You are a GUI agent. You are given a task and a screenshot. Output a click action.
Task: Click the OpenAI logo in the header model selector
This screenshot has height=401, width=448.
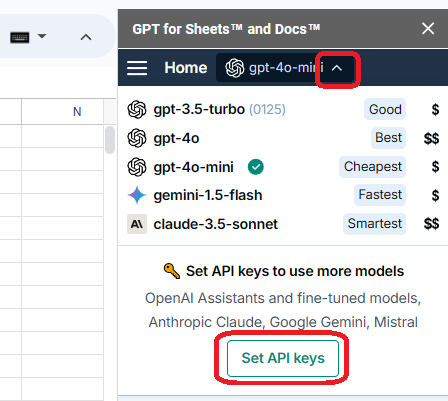[235, 68]
